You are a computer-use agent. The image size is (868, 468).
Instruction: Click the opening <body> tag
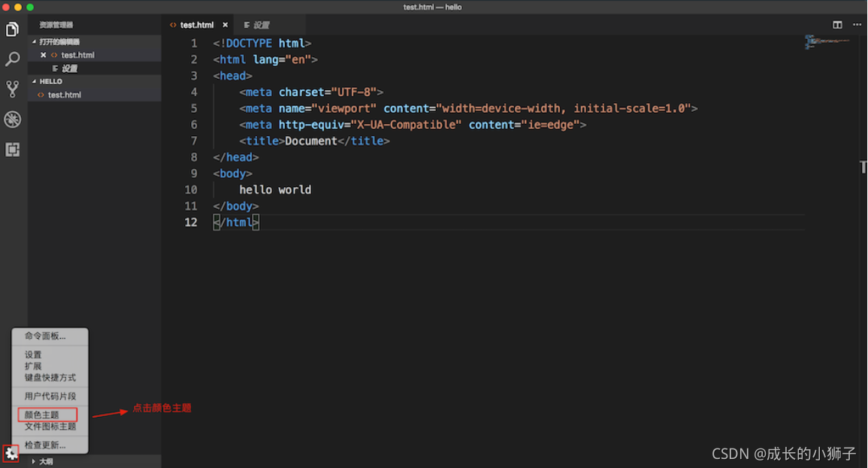(x=232, y=174)
